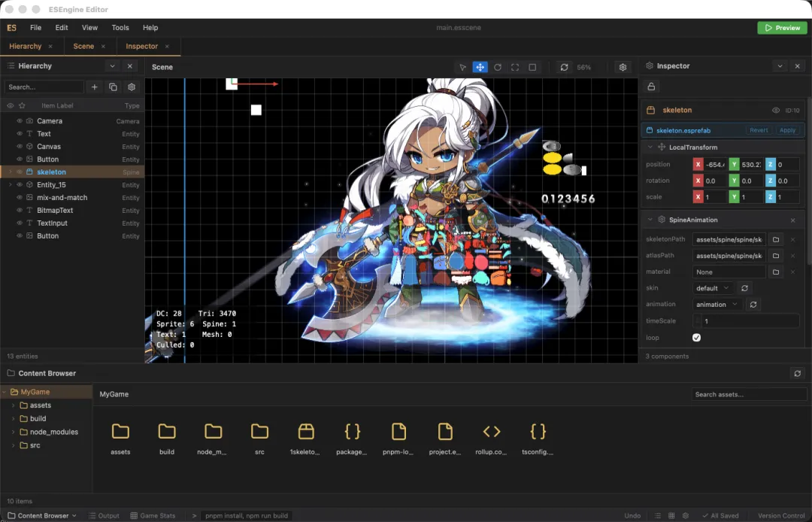This screenshot has height=522, width=812.
Task: Collapse the SpineAnimation section
Action: [650, 220]
